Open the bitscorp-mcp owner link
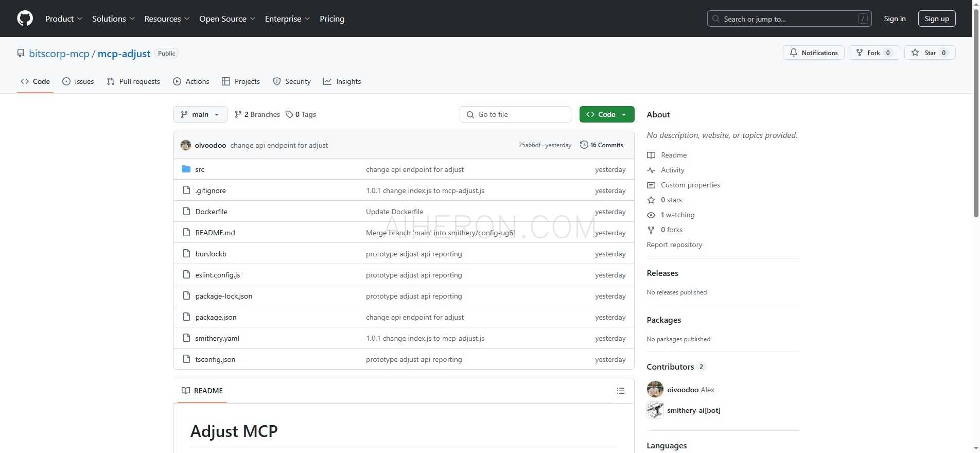This screenshot has height=453, width=980. (x=59, y=54)
